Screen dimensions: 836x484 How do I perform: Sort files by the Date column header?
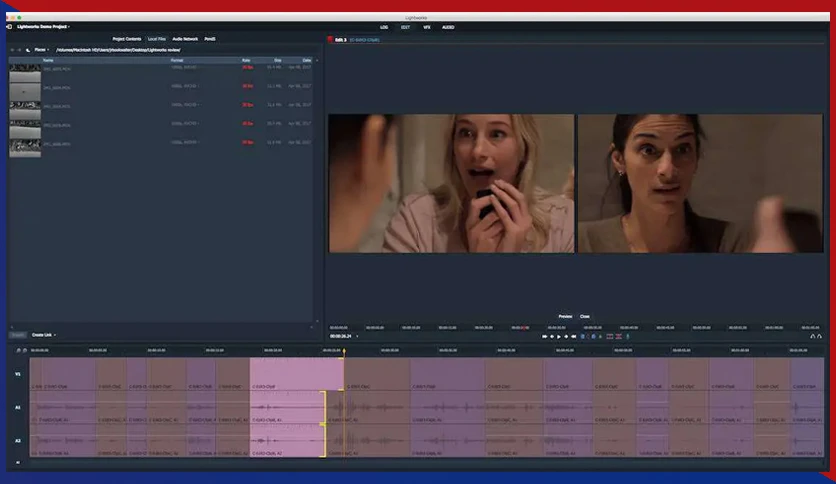click(x=307, y=60)
